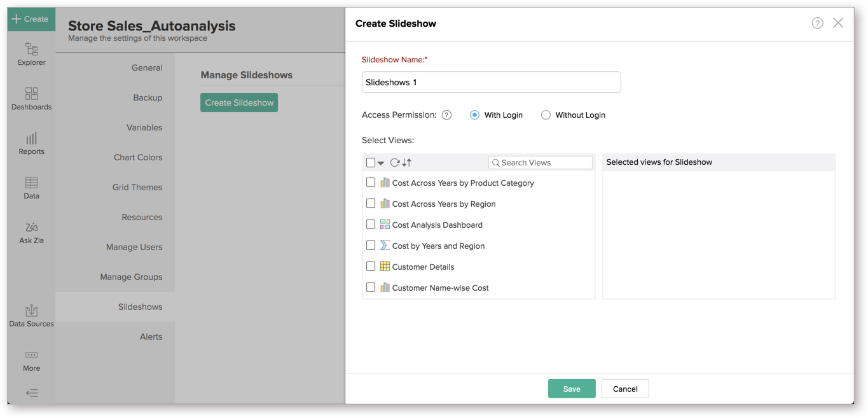Click chart icon of Cost Across Years by Product Category
Image resolution: width=868 pixels, height=418 pixels.
click(x=385, y=183)
